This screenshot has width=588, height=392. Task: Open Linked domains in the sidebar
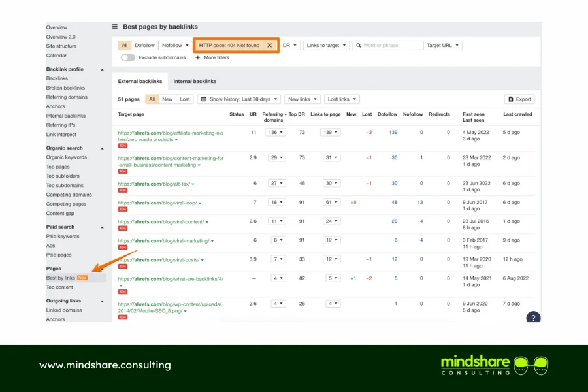coord(64,310)
